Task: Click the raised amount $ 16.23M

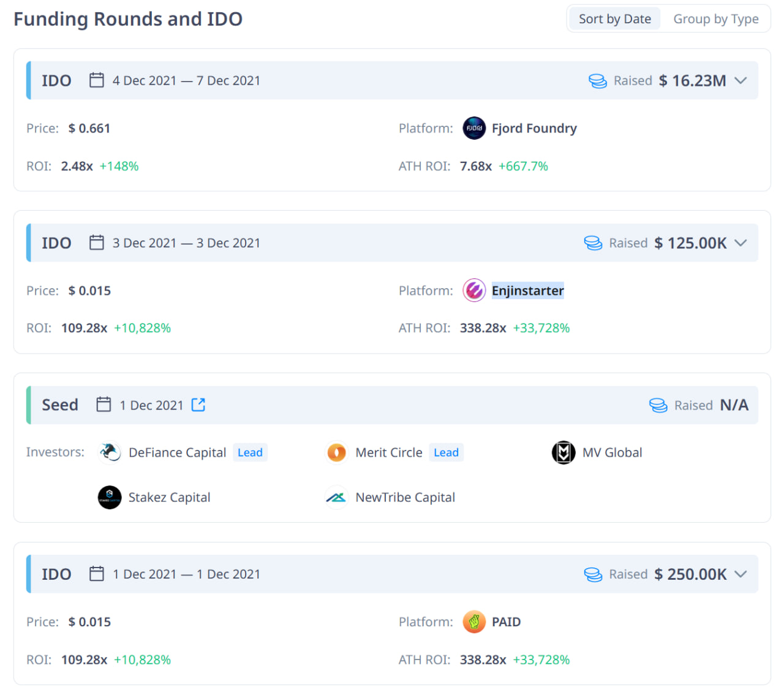Action: coord(692,80)
